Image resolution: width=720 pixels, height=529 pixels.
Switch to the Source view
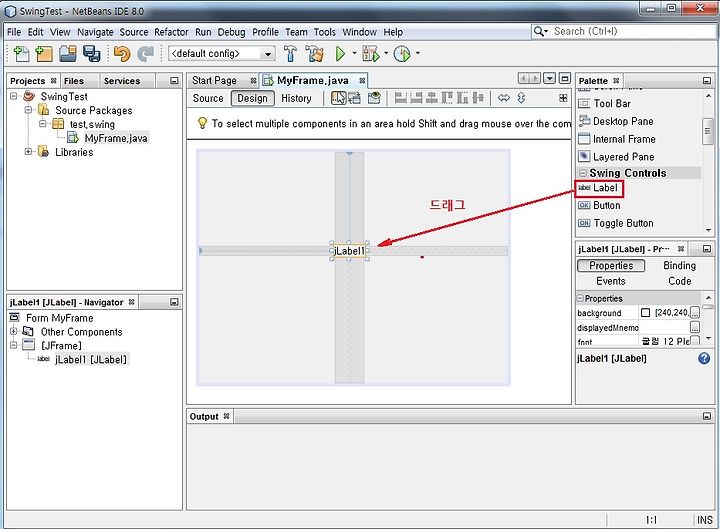[x=208, y=98]
